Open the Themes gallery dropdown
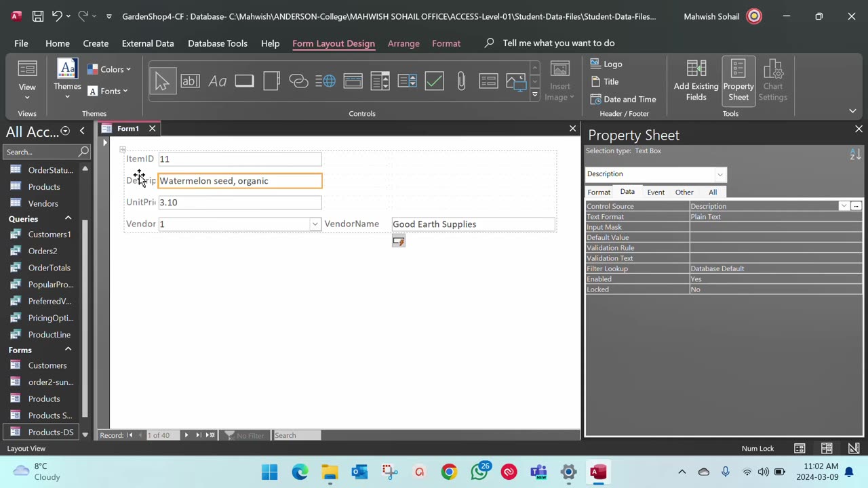The width and height of the screenshot is (868, 488). coord(67,97)
